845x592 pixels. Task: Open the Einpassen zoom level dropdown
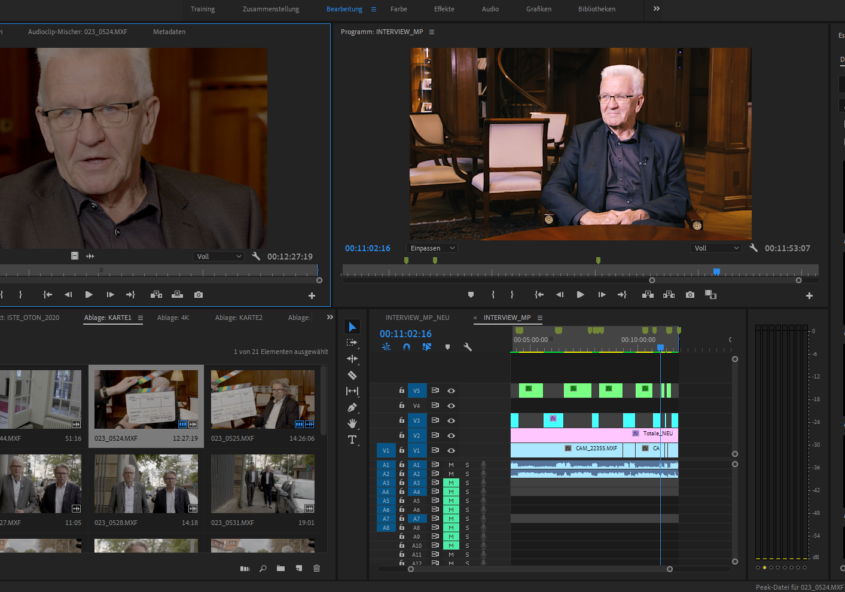[x=432, y=248]
